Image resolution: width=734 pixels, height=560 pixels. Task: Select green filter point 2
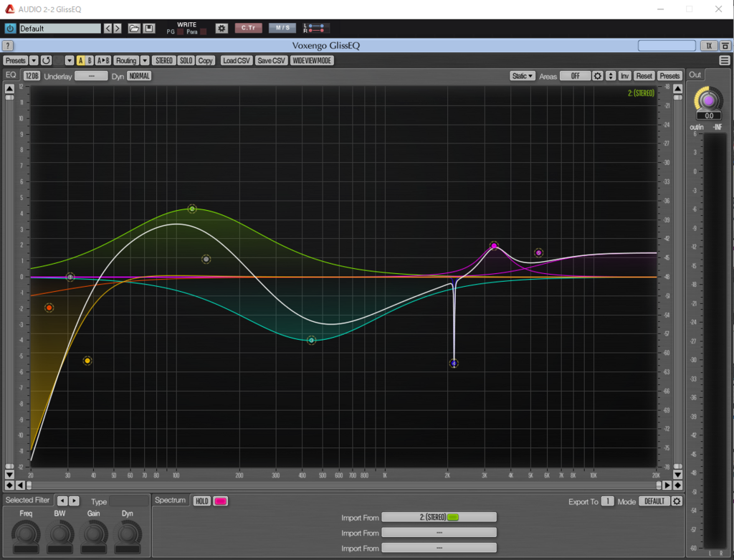pos(192,209)
